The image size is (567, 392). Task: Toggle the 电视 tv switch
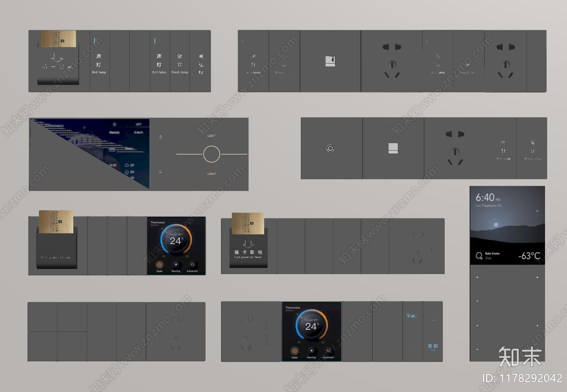(201, 61)
